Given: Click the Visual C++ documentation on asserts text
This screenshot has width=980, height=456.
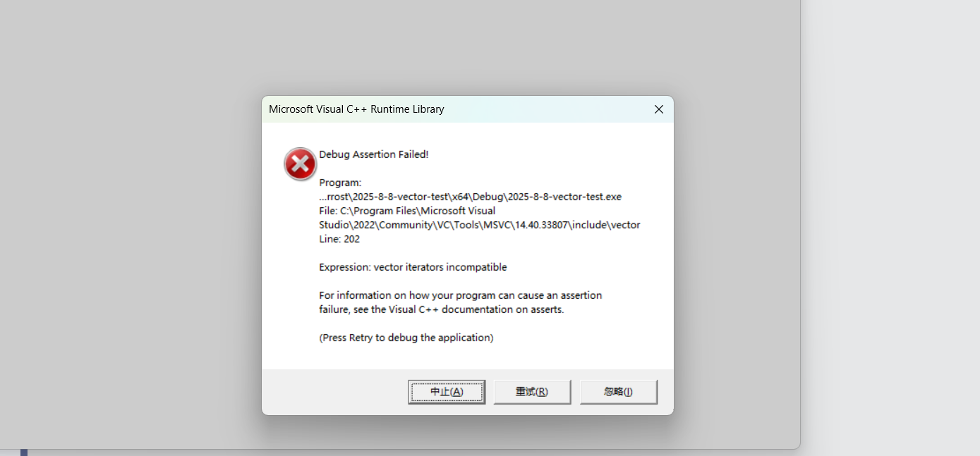Looking at the screenshot, I should tap(476, 309).
